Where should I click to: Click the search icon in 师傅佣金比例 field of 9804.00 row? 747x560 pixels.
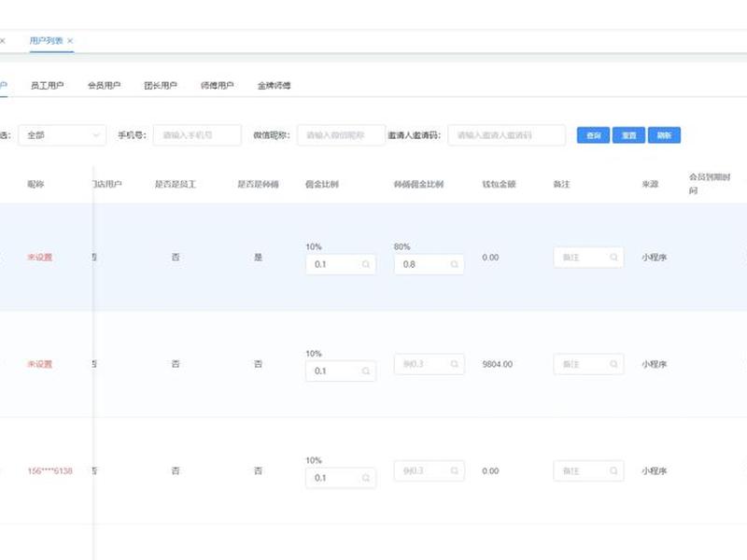[455, 364]
